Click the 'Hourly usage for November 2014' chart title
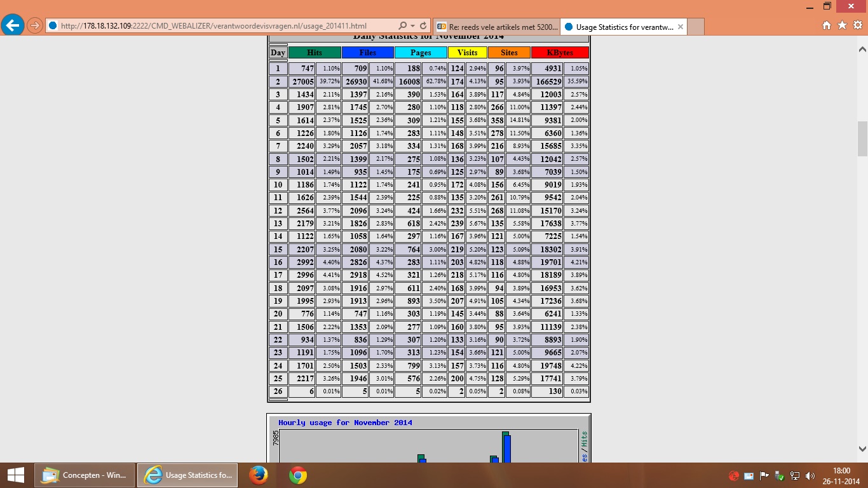The image size is (868, 488). [x=345, y=423]
